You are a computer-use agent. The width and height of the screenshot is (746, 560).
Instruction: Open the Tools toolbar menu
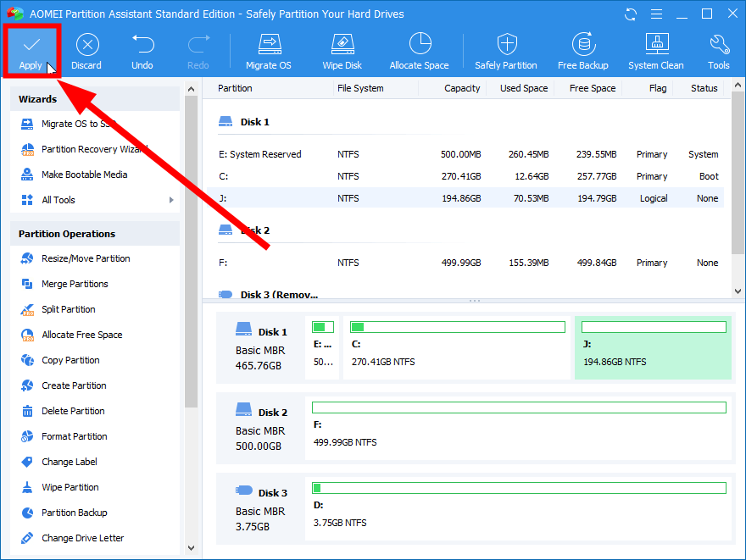[718, 52]
